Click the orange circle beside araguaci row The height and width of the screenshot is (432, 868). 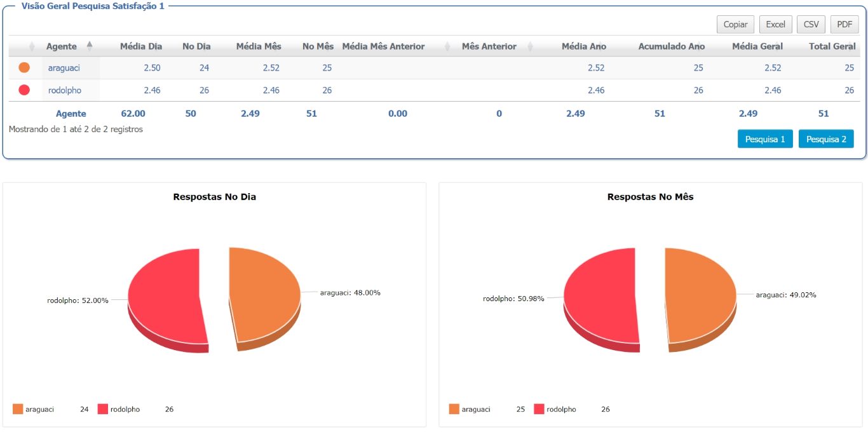pos(24,67)
